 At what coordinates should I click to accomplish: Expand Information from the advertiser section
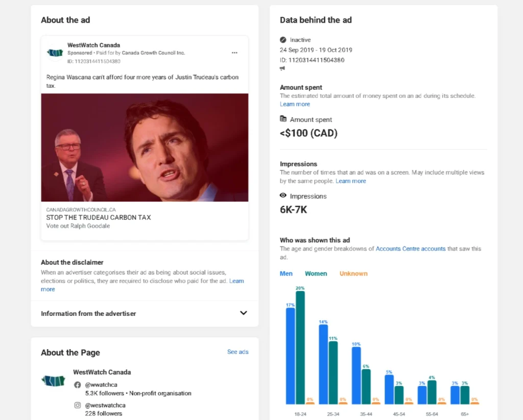(244, 313)
